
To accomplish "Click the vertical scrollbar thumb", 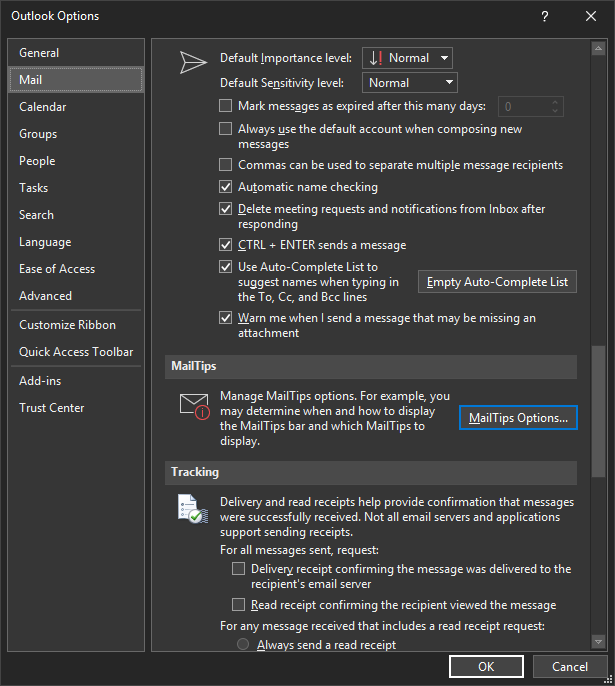I will tap(598, 411).
